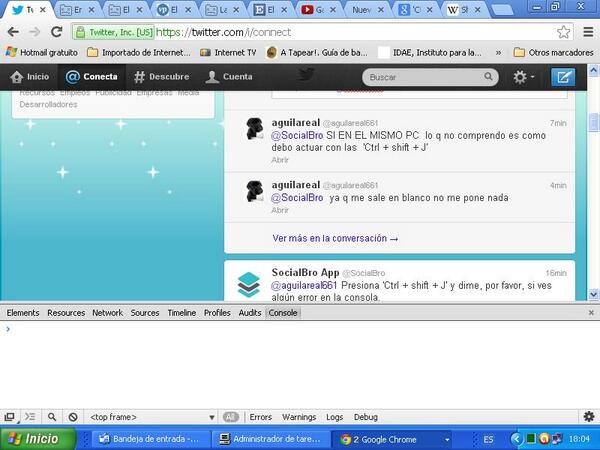This screenshot has height=450, width=600.
Task: Open Hotmail gratuito bookmark
Action: [x=41, y=52]
